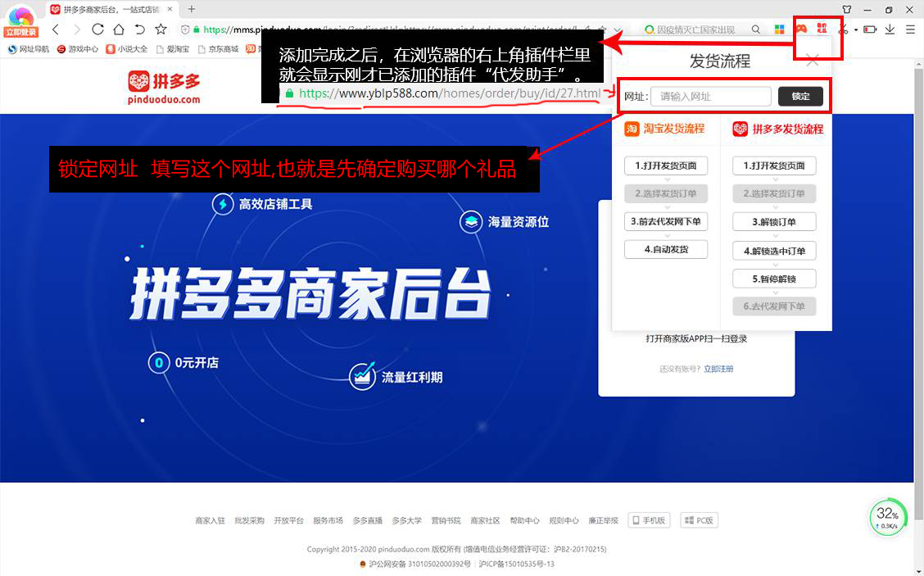Open the 小说大全 bookmark
Image resolution: width=924 pixels, height=576 pixels.
coord(127,49)
